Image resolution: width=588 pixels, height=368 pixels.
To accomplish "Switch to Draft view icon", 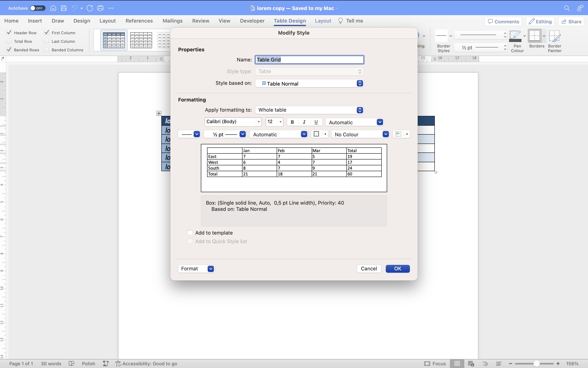I will [x=499, y=364].
